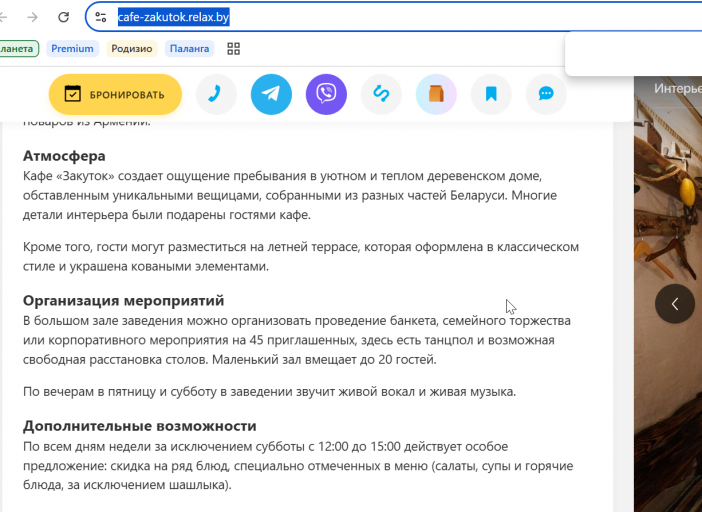Call the cafe via the phone icon
The image size is (702, 512).
point(216,94)
